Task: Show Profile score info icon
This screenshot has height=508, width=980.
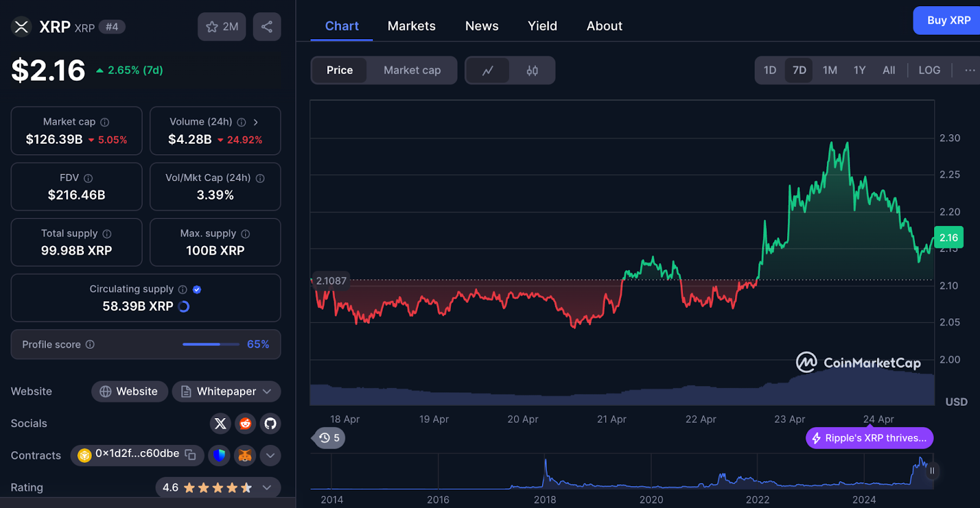Action: click(90, 345)
